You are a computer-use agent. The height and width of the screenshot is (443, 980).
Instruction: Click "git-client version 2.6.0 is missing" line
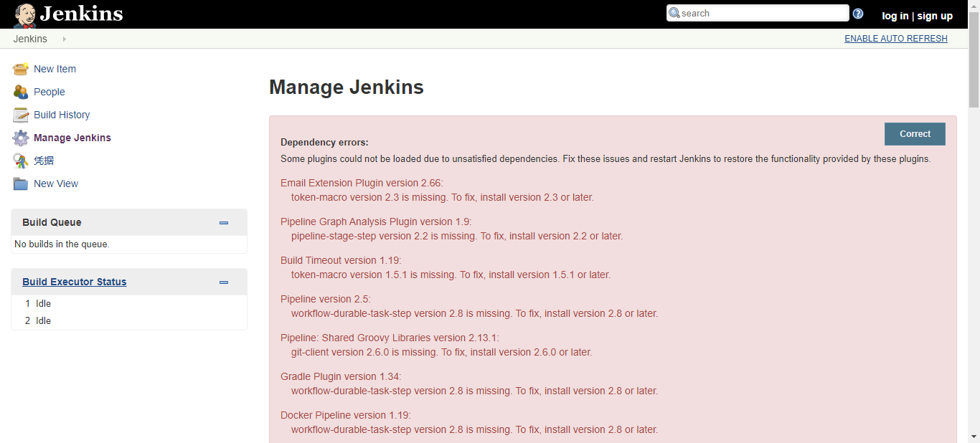pos(442,352)
